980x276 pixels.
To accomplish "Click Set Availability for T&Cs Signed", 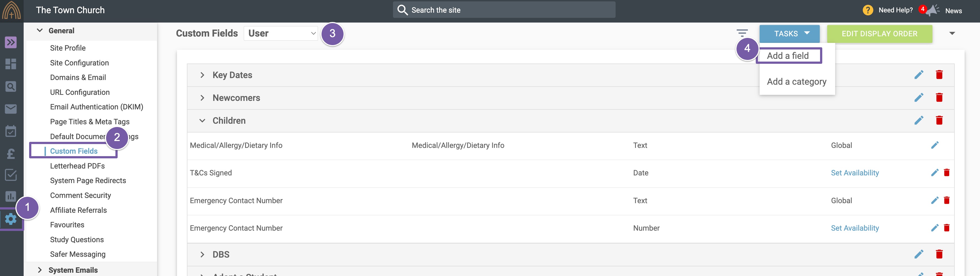I will (854, 173).
